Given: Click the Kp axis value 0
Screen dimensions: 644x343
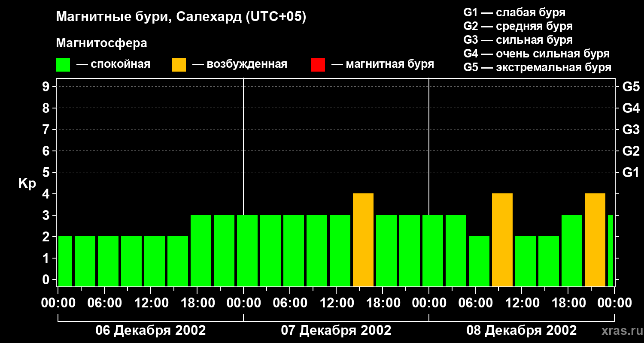Looking at the screenshot, I should click(46, 280).
